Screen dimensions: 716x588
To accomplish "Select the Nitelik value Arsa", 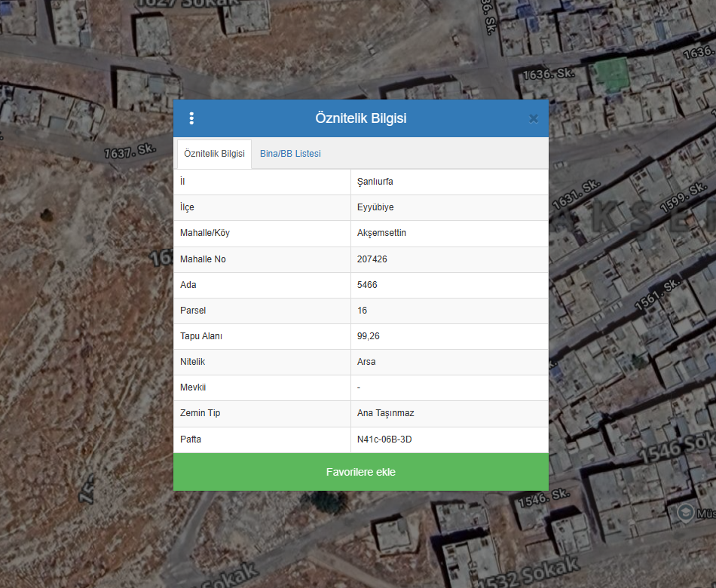I will (366, 362).
